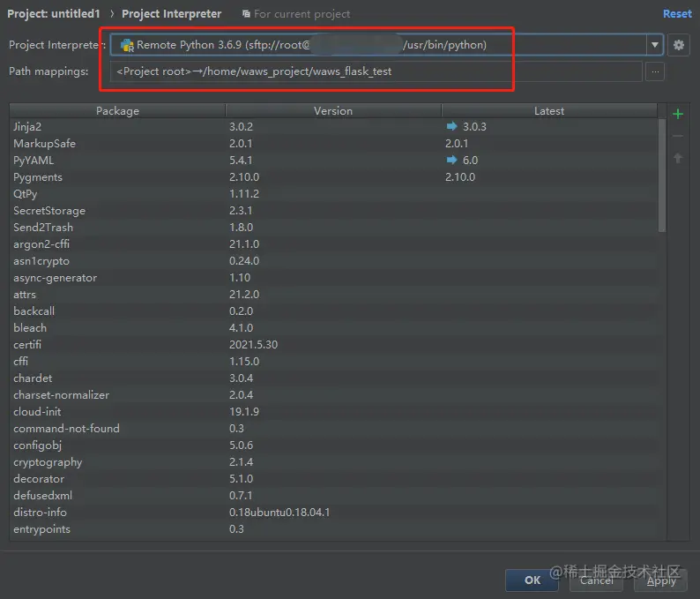
Task: Select the cffi package name
Action: coord(20,361)
